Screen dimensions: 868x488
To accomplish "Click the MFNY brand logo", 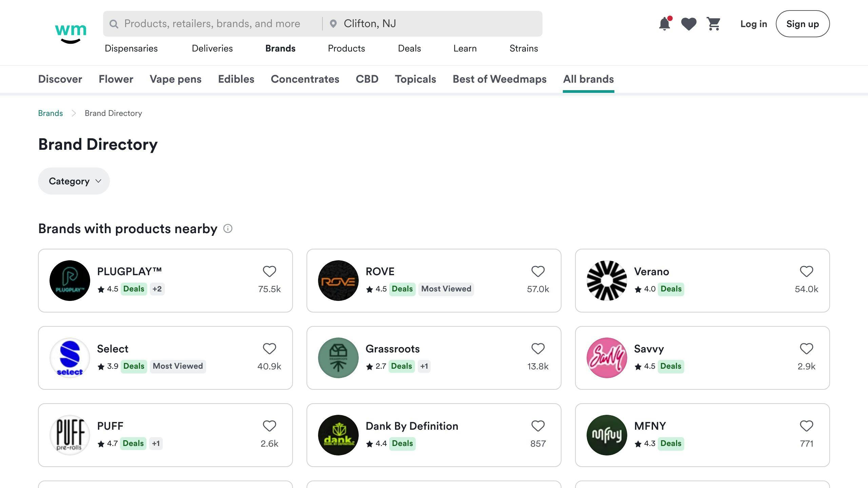I will [x=607, y=435].
